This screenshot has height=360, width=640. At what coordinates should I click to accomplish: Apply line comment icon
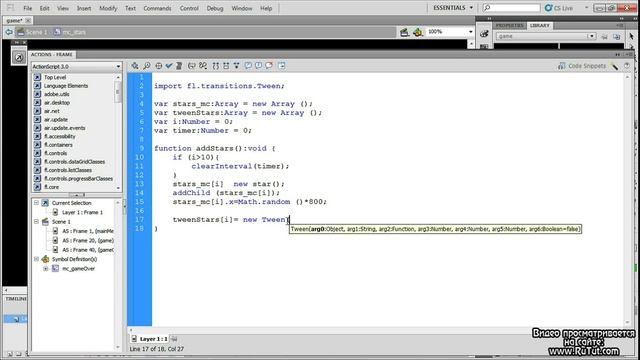pos(258,66)
